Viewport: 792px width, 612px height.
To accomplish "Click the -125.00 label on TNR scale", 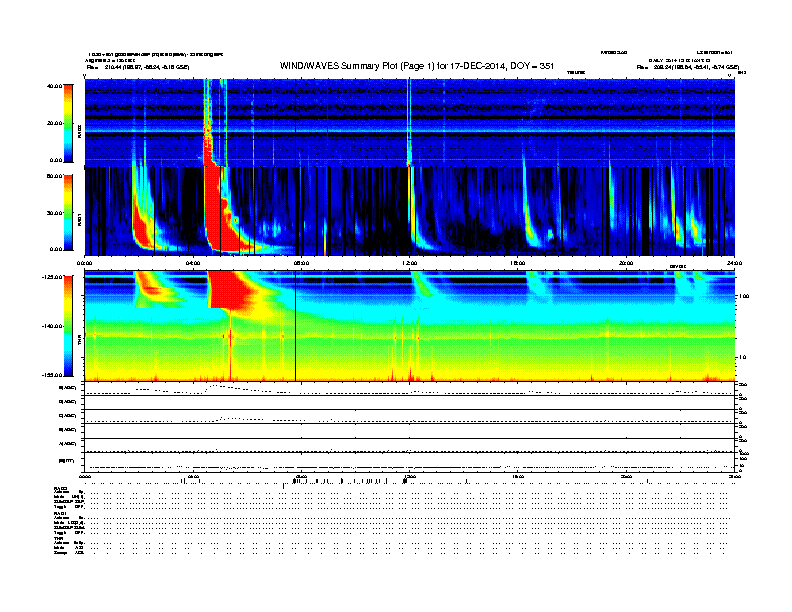I will click(52, 277).
